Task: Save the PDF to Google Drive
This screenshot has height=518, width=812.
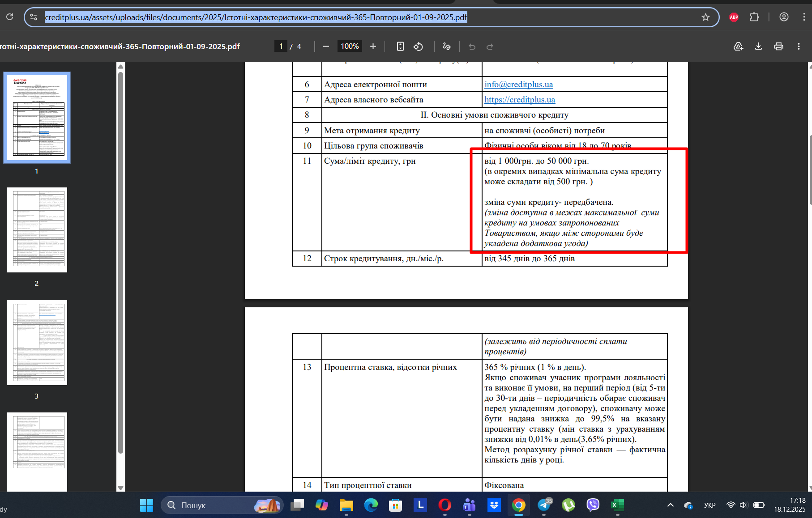Action: click(738, 47)
